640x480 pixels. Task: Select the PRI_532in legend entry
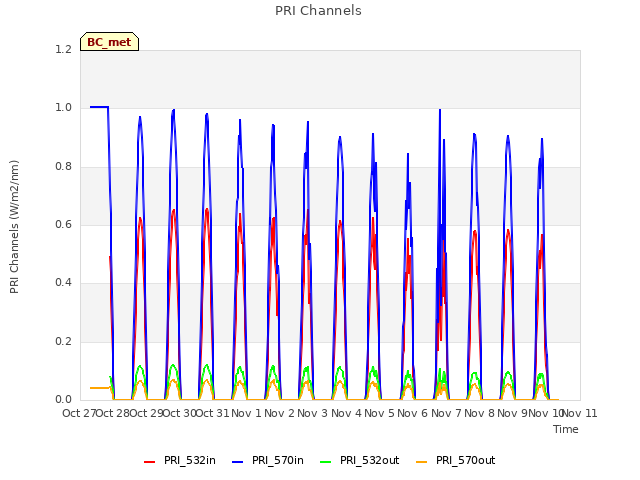click(x=180, y=461)
